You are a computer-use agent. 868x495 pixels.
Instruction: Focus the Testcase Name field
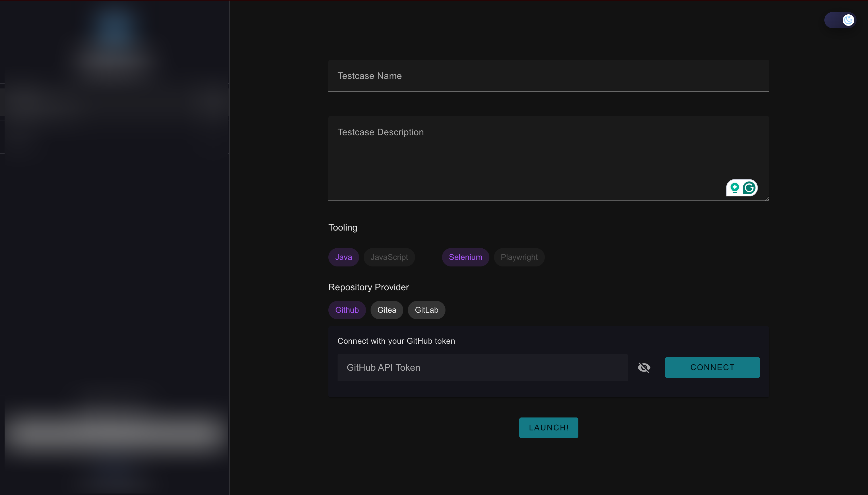[x=548, y=76]
